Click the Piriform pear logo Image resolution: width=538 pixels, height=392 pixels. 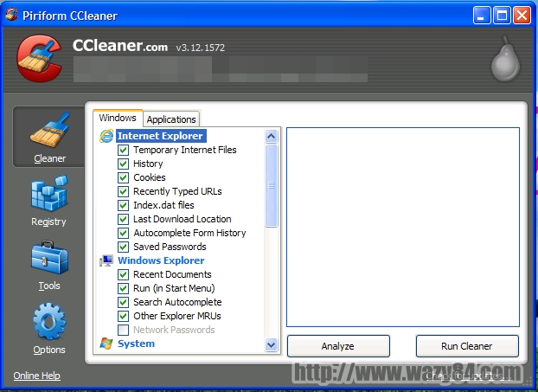click(505, 59)
